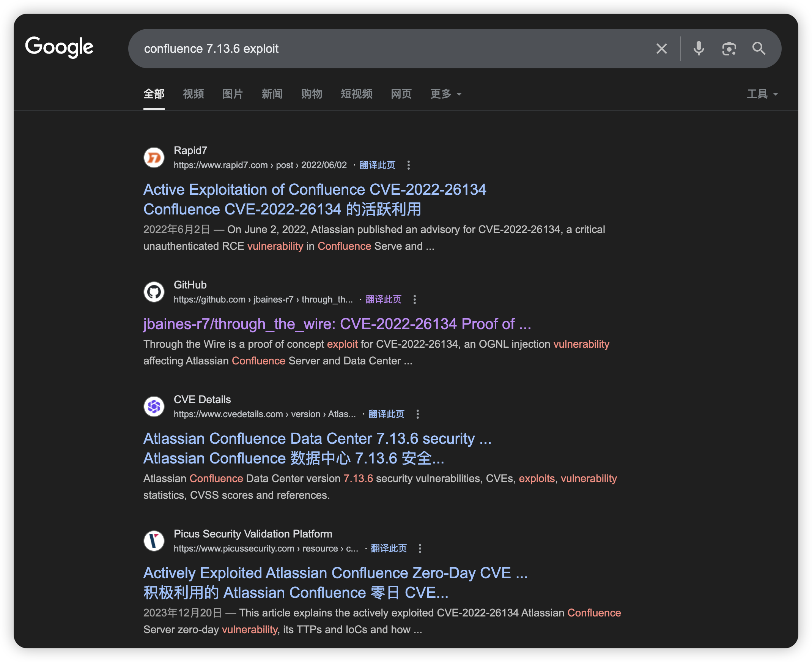The width and height of the screenshot is (812, 662).
Task: Open more options for CVE Details result
Action: coord(418,414)
